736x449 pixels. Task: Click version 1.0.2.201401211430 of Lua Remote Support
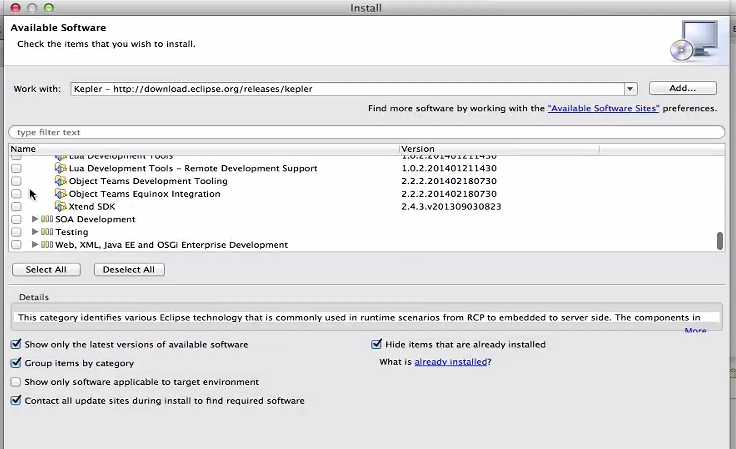point(449,168)
